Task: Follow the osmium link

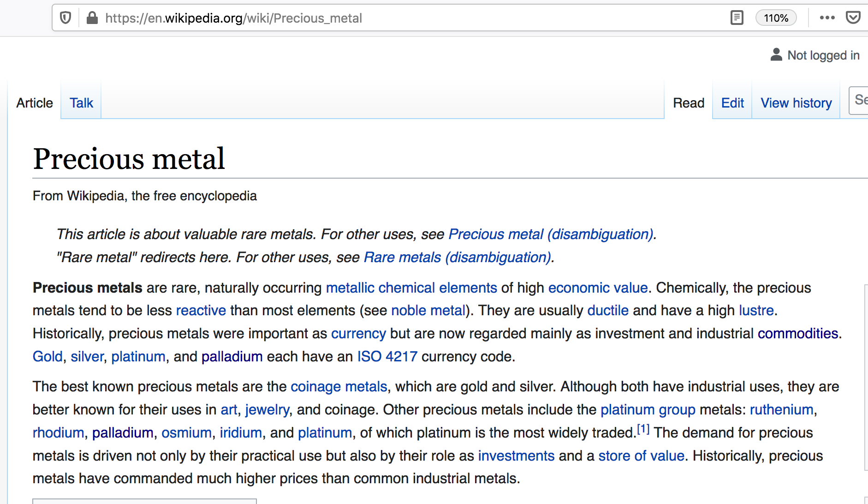Action: pyautogui.click(x=186, y=433)
